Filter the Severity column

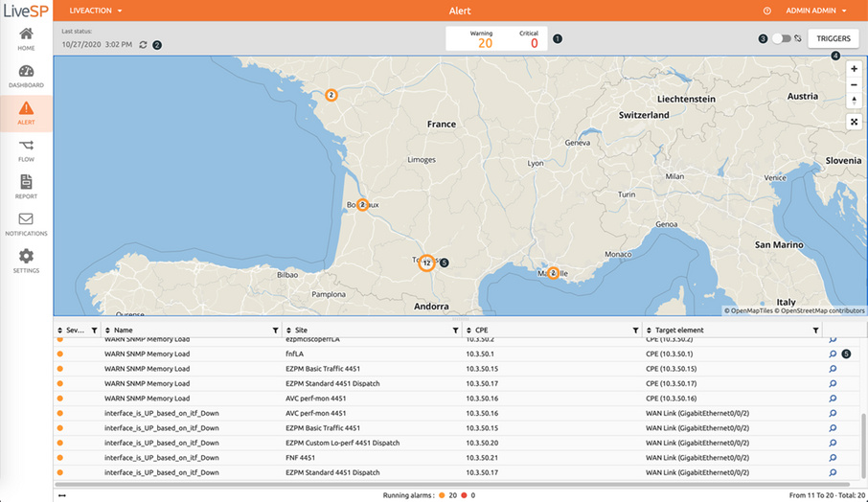coord(94,331)
